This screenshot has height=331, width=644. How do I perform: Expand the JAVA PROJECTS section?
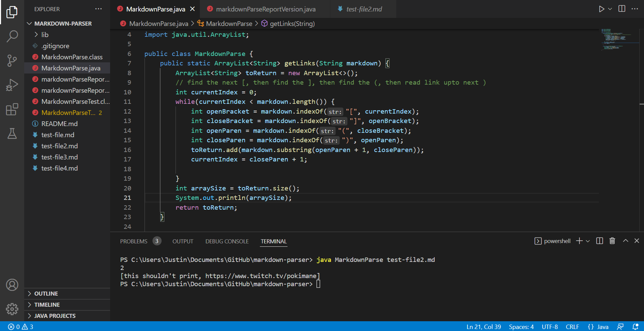[x=55, y=316]
